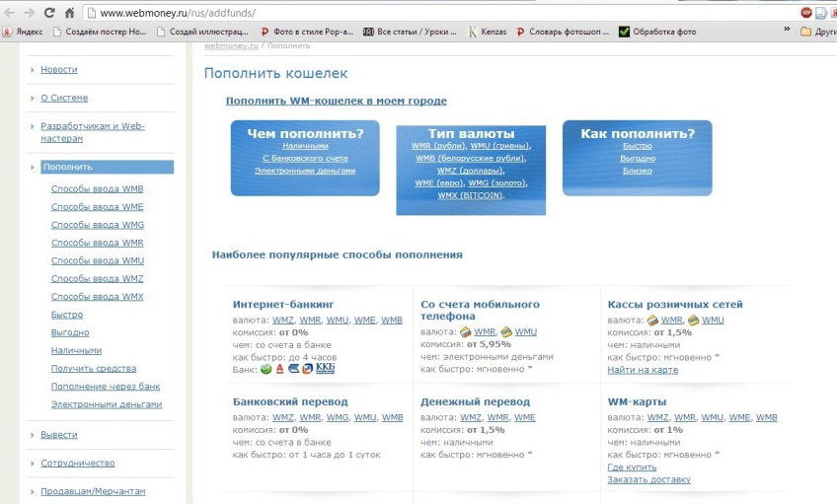
Task: Open the Кассы розничных сетей heading
Action: [x=675, y=305]
